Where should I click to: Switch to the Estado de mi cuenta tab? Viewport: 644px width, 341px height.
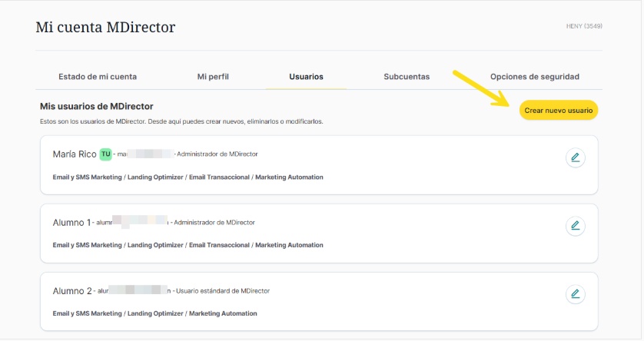point(98,77)
